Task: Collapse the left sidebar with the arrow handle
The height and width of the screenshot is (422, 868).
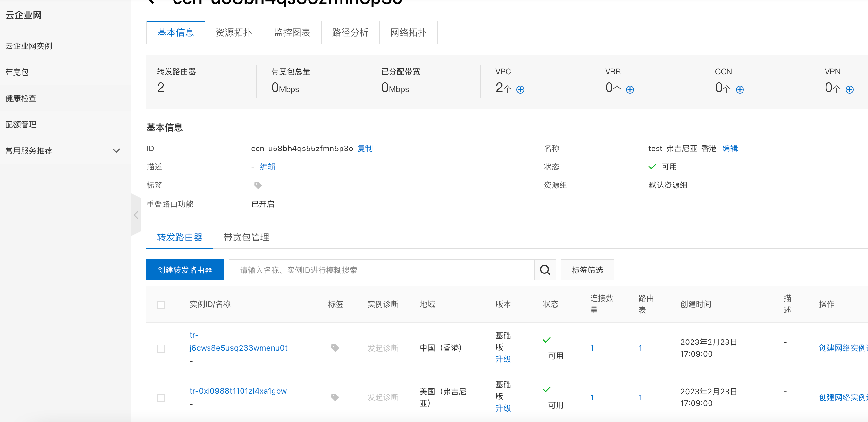Action: [136, 215]
